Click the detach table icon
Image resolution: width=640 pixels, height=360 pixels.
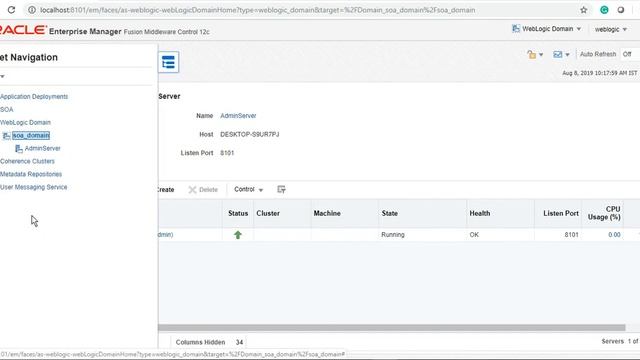(281, 189)
